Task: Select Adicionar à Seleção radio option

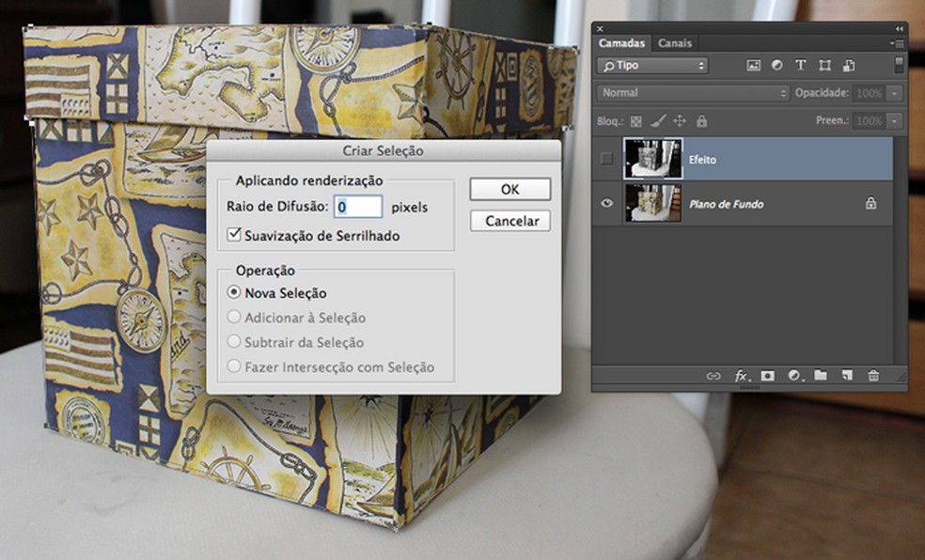Action: (234, 318)
